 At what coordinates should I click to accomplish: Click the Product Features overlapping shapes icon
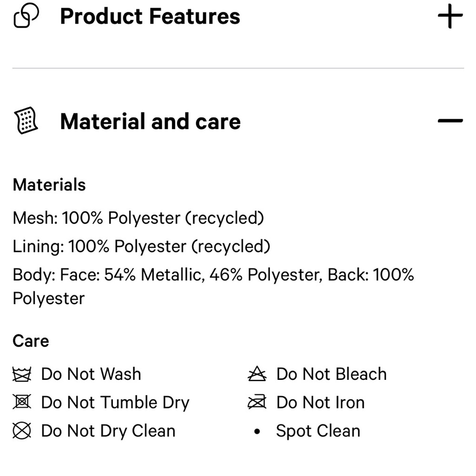(26, 16)
